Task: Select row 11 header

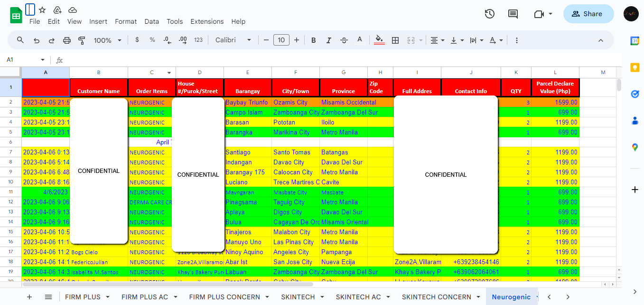Action: (10, 192)
